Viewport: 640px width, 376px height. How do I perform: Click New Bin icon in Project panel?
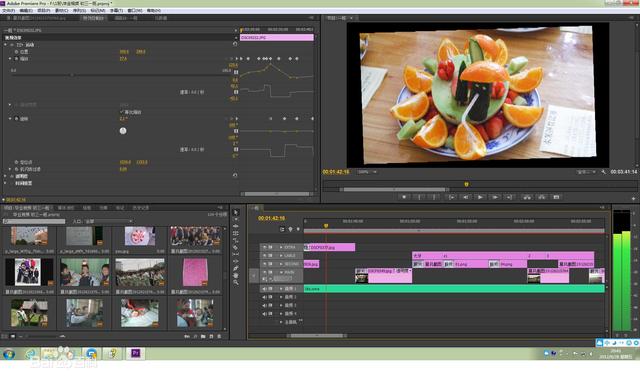point(203,336)
